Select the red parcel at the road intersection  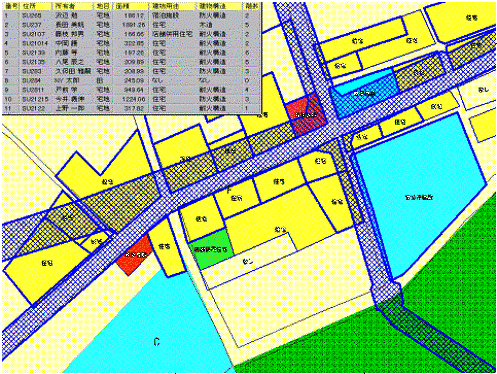tap(306, 115)
